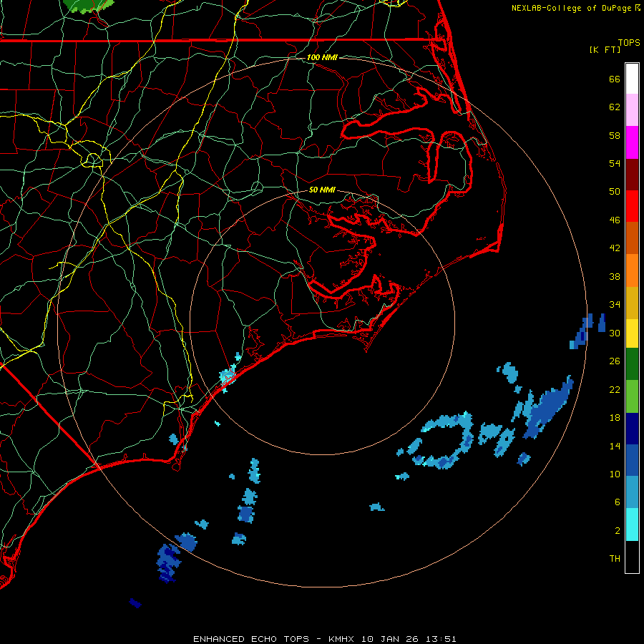Click the legend value 58
Screen dimensions: 644x644
pyautogui.click(x=615, y=135)
